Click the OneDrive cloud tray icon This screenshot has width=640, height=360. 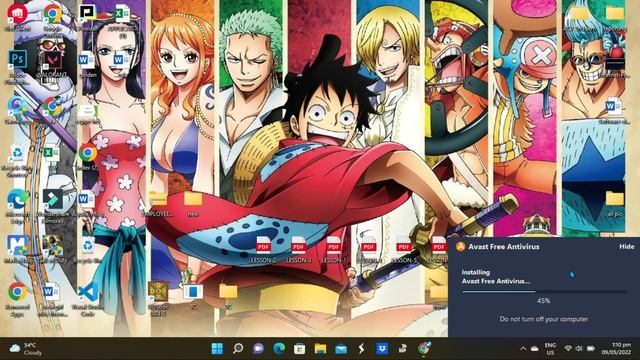point(535,349)
